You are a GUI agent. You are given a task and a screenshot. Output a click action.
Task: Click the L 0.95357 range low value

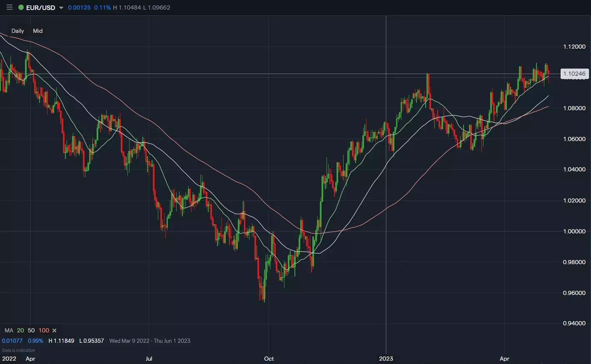pos(92,341)
